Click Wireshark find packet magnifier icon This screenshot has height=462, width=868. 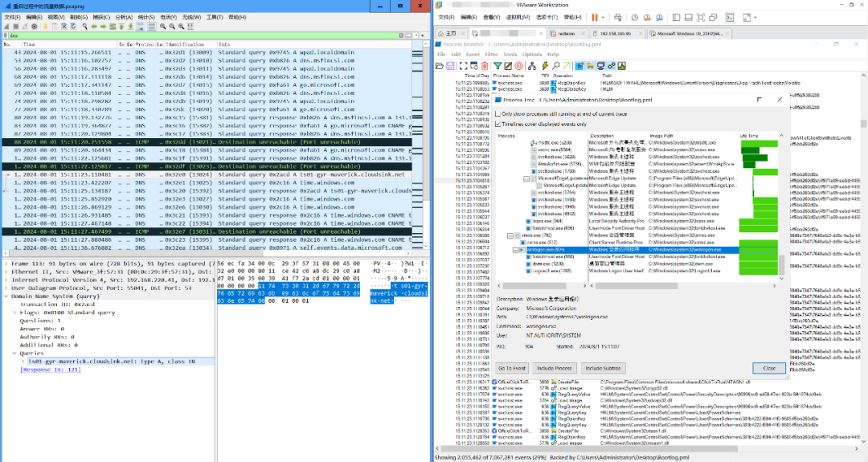tap(85, 27)
